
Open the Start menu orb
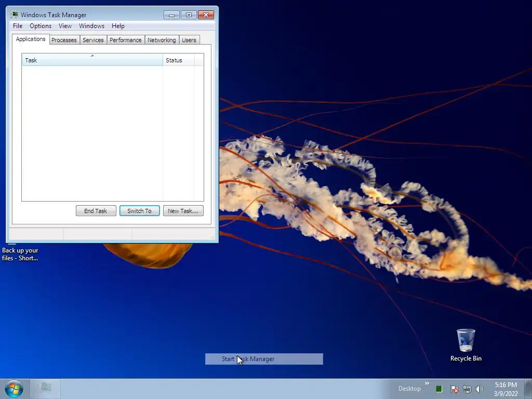[14, 389]
